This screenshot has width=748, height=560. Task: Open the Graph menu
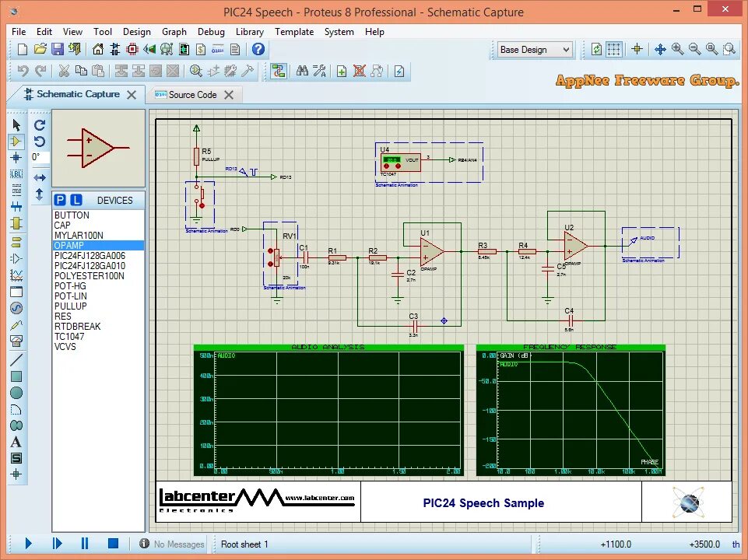174,32
